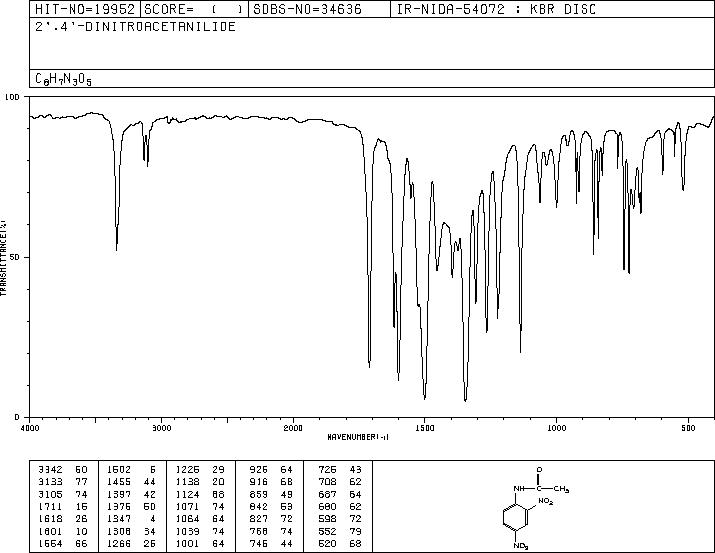Image resolution: width=715 pixels, height=553 pixels.
Task: Click the 1000 label on wavenumber axis
Action: 556,428
